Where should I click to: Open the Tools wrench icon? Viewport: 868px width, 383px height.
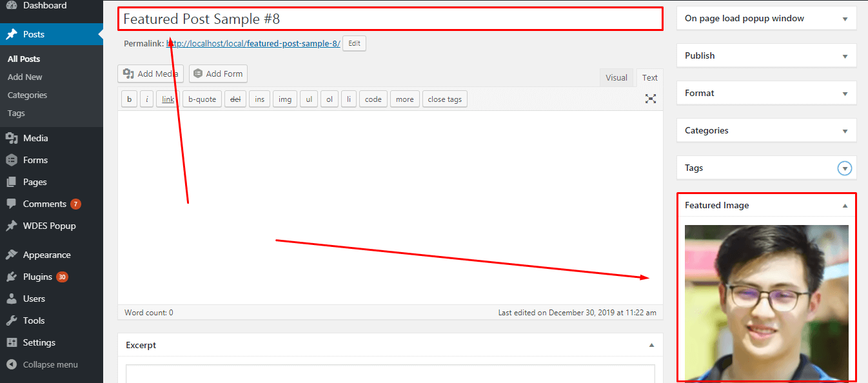[x=12, y=320]
